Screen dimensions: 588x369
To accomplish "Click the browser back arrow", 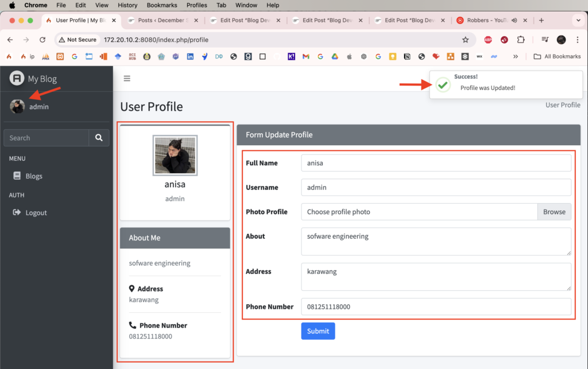I will click(x=10, y=40).
